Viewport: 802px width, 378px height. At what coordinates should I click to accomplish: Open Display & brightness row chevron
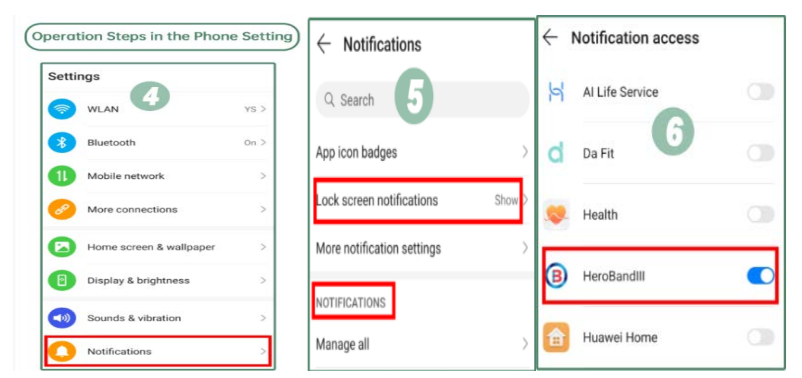263,280
